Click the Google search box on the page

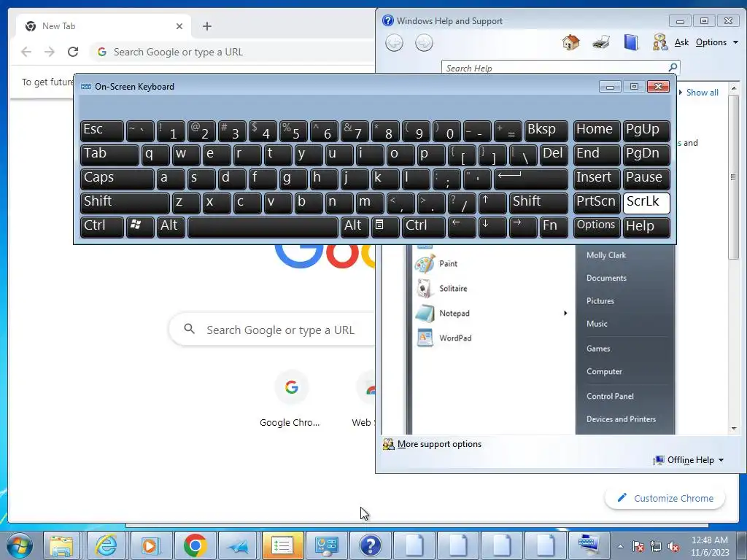pyautogui.click(x=271, y=330)
